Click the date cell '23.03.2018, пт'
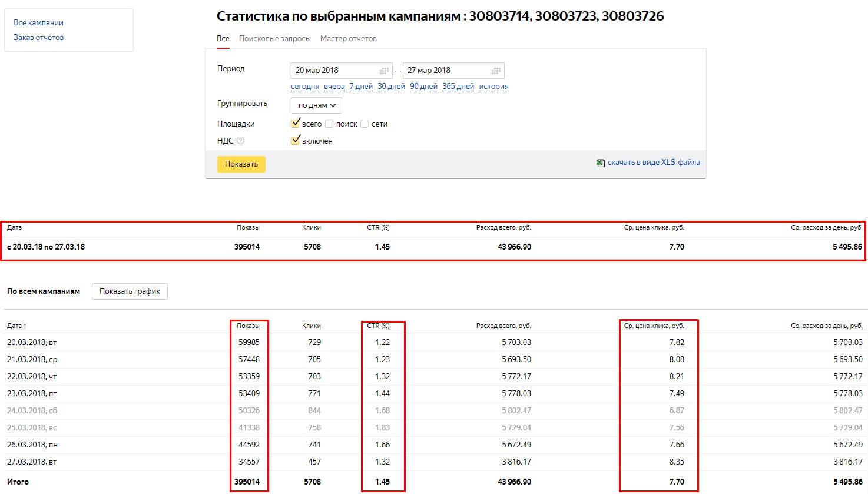Screen dimensions: 868x494 pos(32,394)
